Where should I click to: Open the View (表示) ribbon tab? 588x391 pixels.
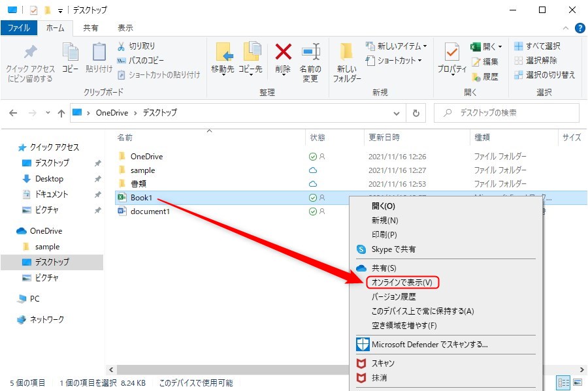click(125, 28)
